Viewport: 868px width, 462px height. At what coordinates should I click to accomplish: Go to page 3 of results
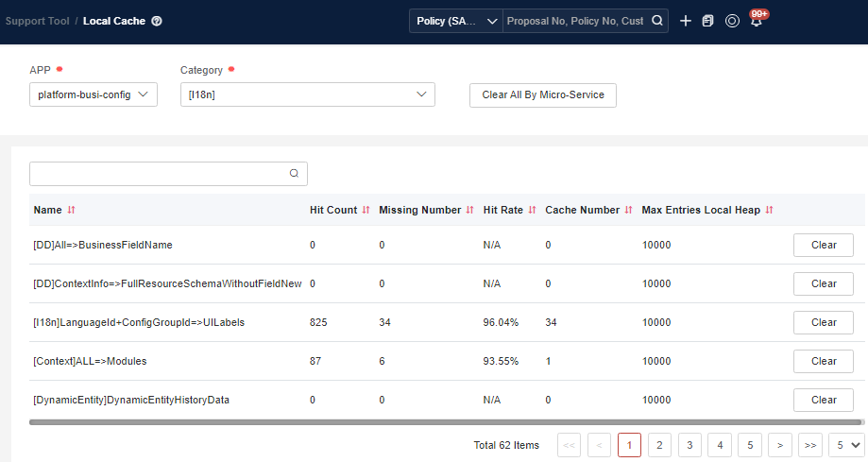(689, 445)
